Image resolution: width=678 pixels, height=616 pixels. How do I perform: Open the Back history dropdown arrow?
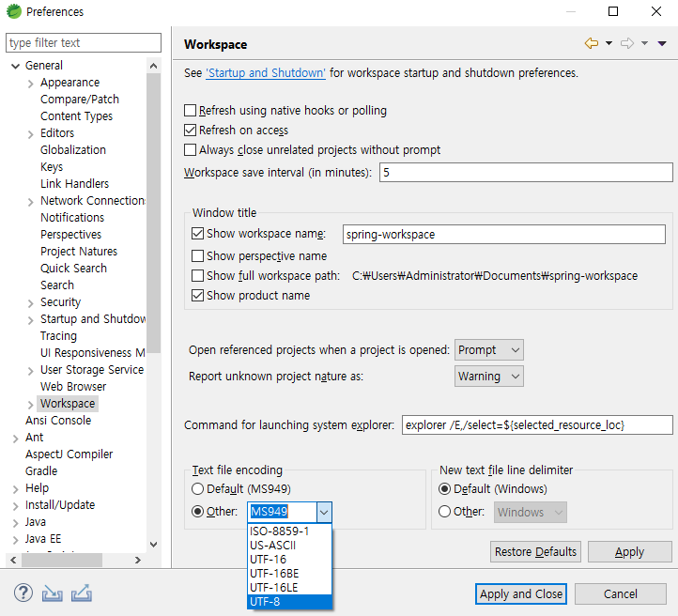pos(609,43)
